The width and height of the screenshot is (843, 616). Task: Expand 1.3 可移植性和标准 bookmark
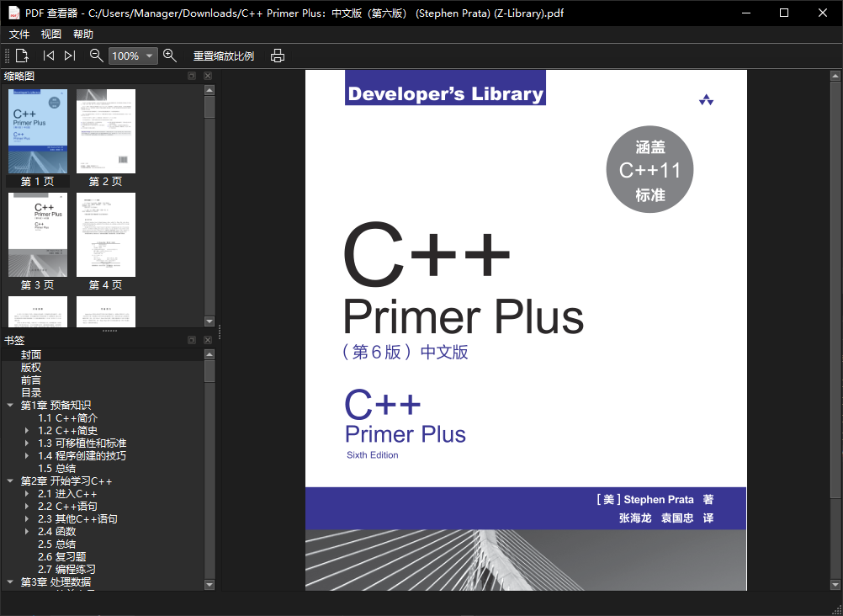[x=27, y=443]
